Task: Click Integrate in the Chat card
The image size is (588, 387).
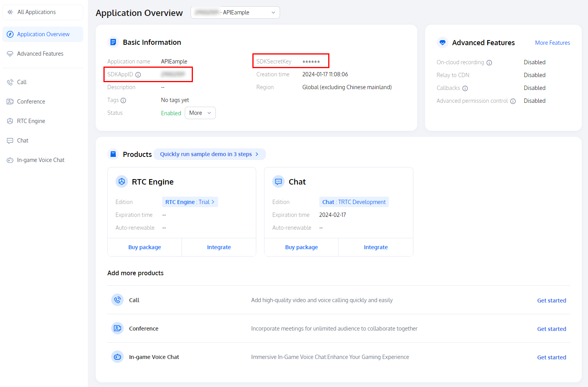Action: [x=376, y=247]
